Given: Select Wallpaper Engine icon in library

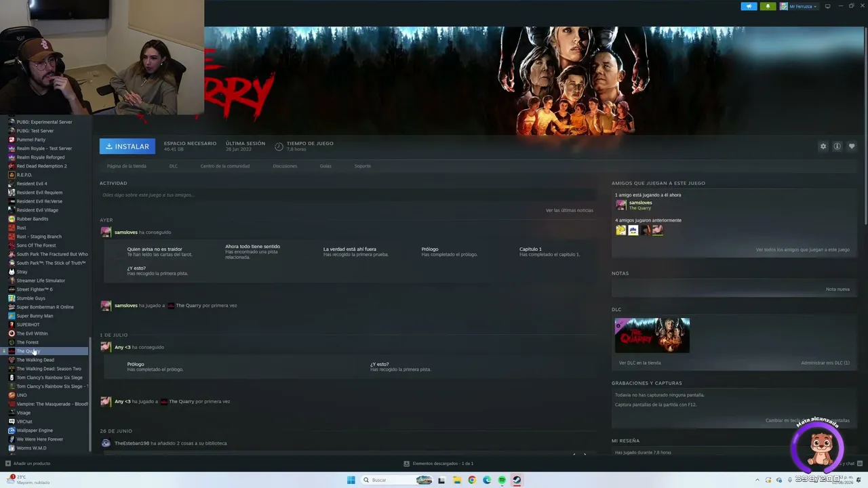Looking at the screenshot, I should pyautogui.click(x=12, y=430).
